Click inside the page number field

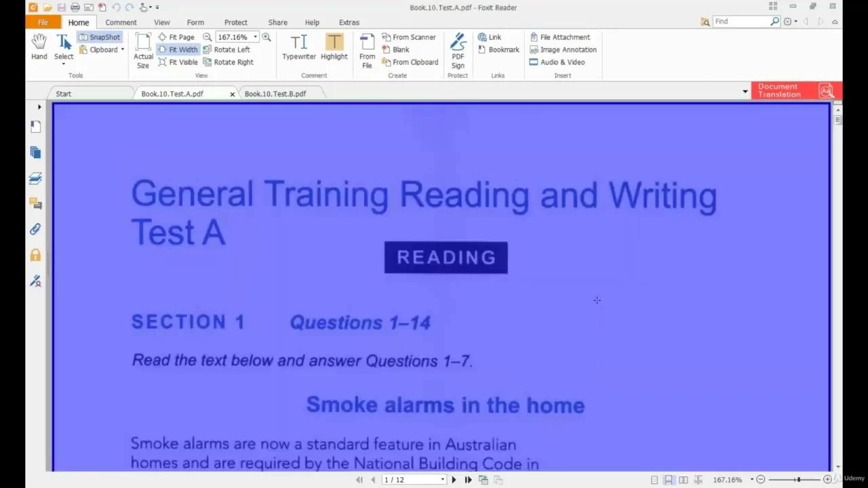click(x=407, y=479)
